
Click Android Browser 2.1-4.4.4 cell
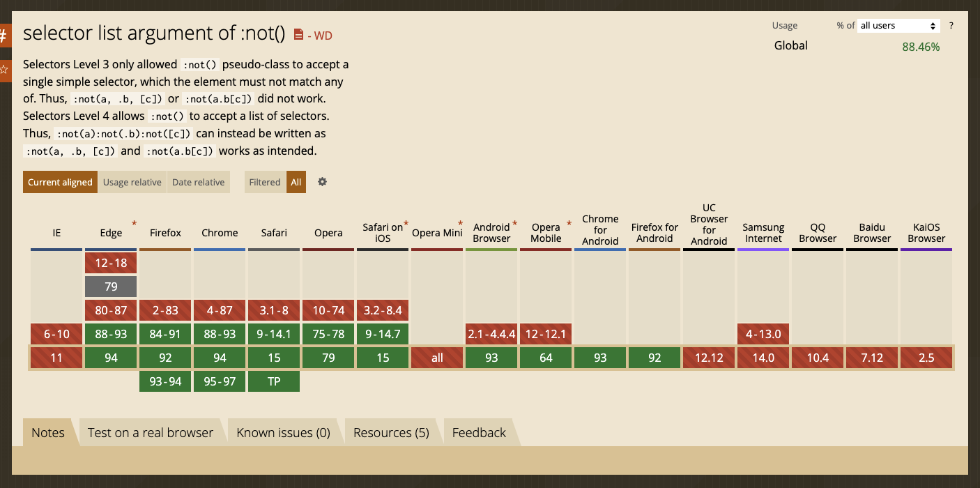click(x=491, y=334)
